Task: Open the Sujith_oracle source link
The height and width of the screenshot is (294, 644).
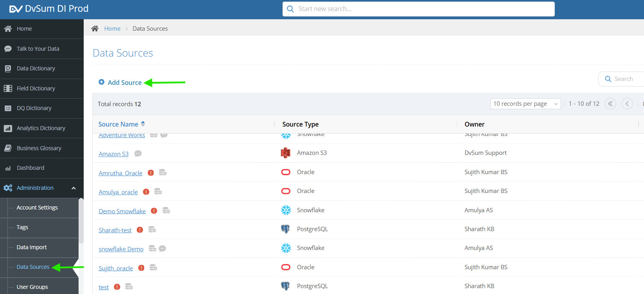Action: (116, 268)
